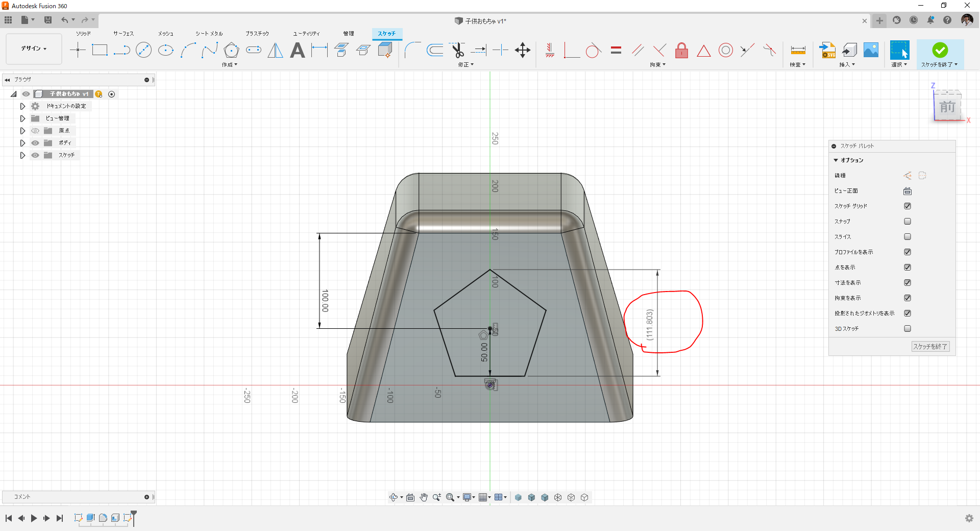Select the Text tool (A icon)
980x531 pixels.
[x=297, y=50]
